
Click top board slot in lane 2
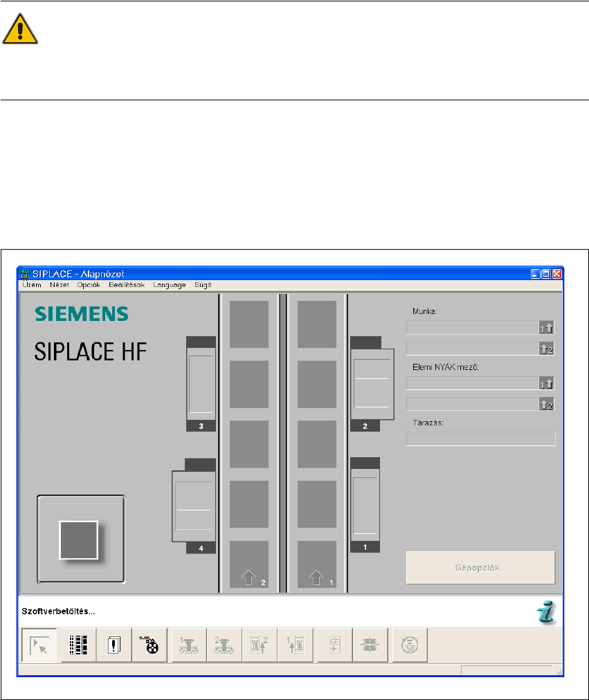click(249, 324)
